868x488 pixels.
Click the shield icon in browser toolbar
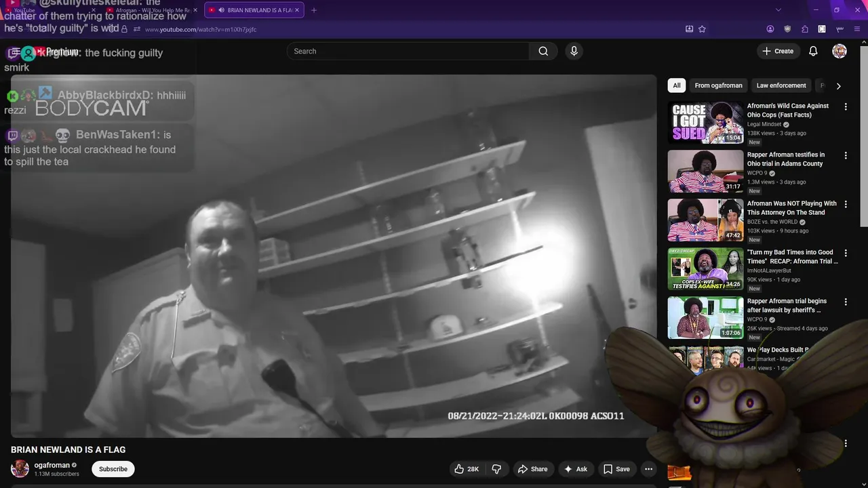[787, 29]
